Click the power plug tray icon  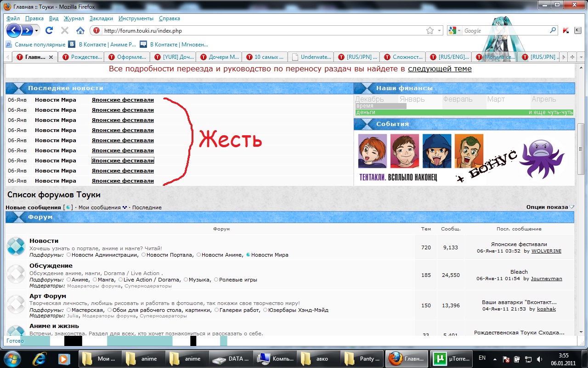point(517,359)
